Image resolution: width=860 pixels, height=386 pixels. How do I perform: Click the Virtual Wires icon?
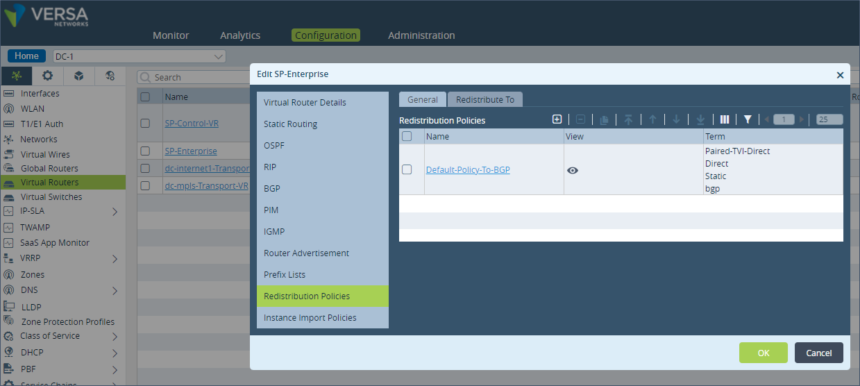click(9, 155)
